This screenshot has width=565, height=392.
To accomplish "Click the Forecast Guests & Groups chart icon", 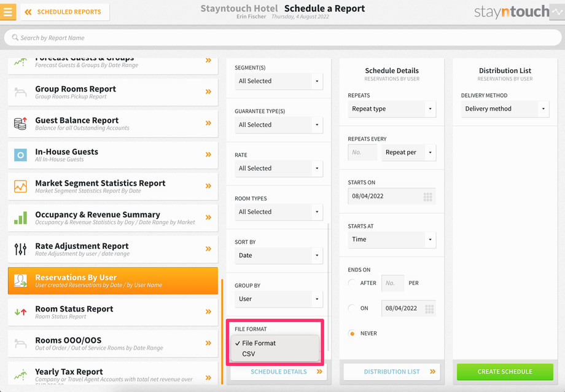I will [x=20, y=62].
